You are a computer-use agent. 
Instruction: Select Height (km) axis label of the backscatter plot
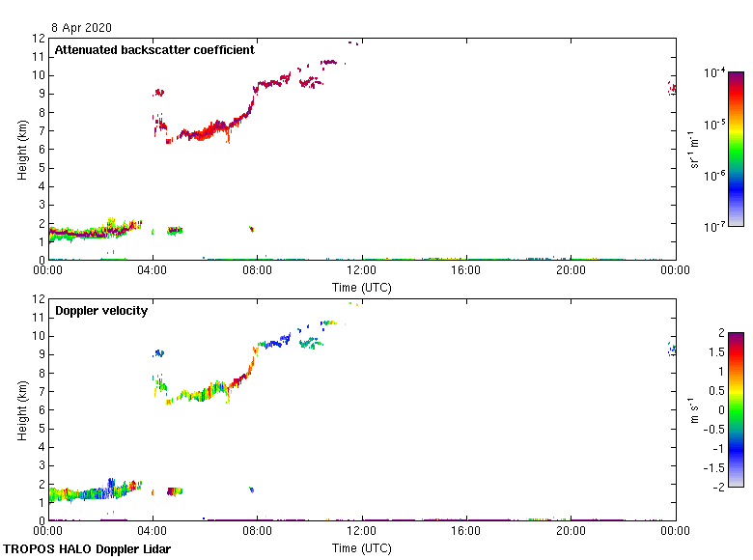(21, 149)
